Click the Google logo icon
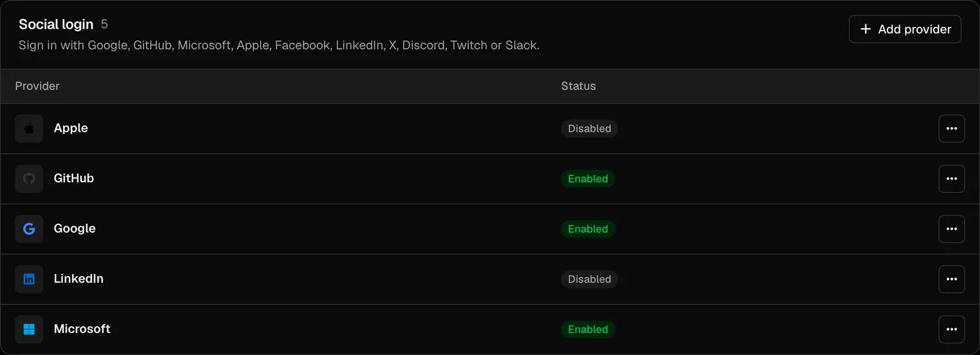Screen dimensions: 980x355 click(29, 229)
